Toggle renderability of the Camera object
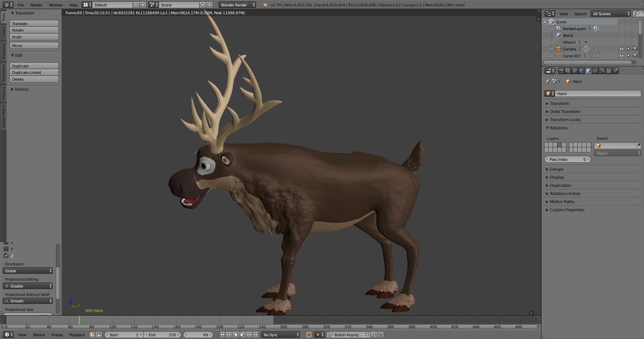 click(635, 49)
